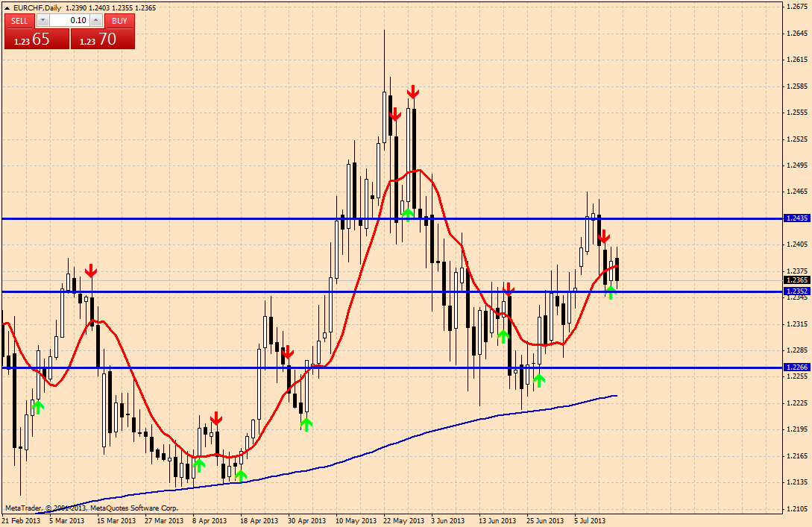Click the 1.2315 price scale value

[x=797, y=324]
